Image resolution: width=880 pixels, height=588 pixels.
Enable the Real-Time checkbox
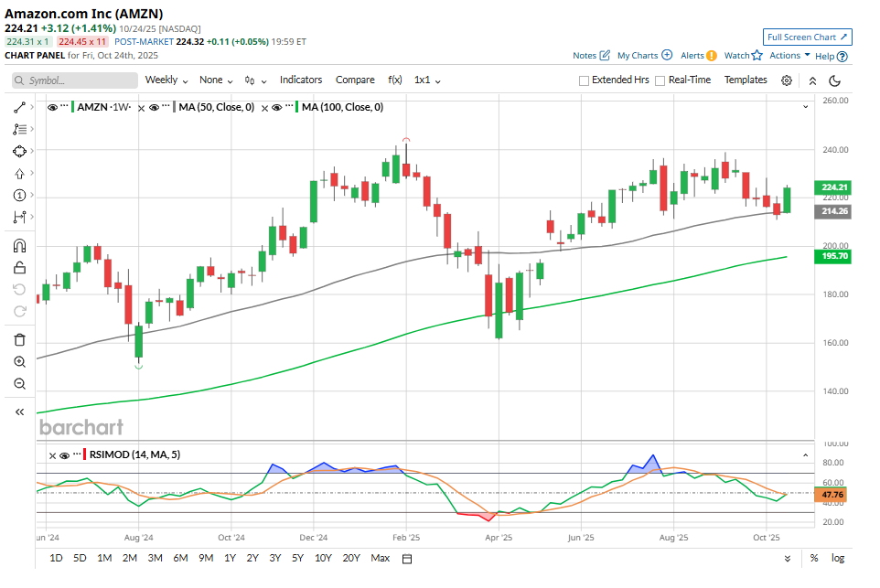pyautogui.click(x=660, y=80)
